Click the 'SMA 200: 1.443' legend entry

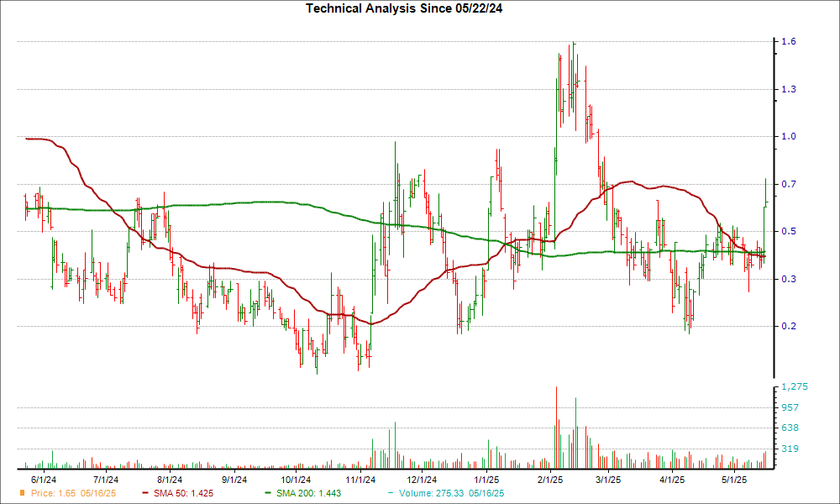point(308,493)
